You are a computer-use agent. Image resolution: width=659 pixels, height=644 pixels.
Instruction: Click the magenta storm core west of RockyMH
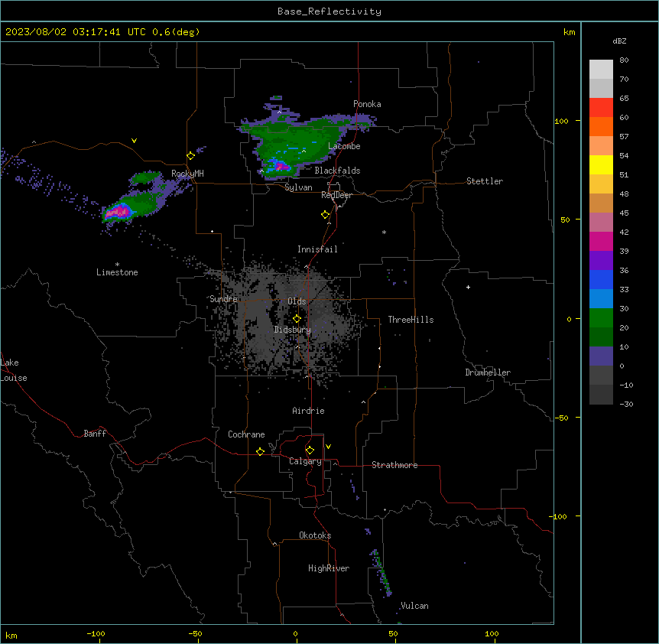[118, 211]
